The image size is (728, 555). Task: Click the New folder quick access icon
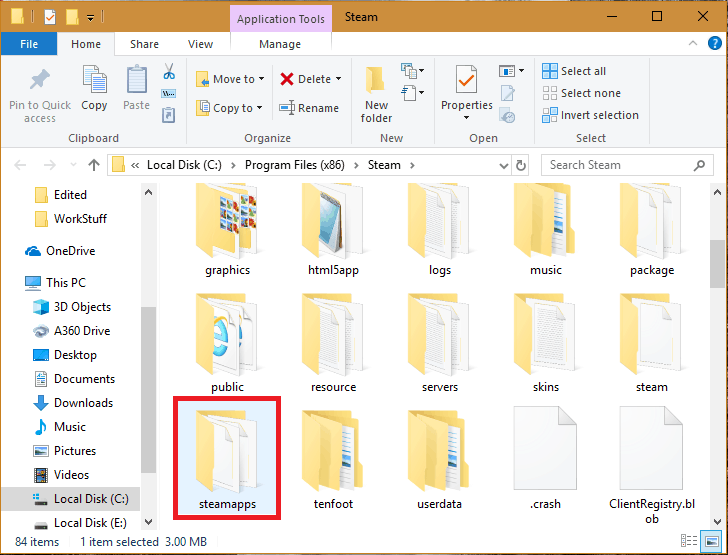(x=72, y=17)
